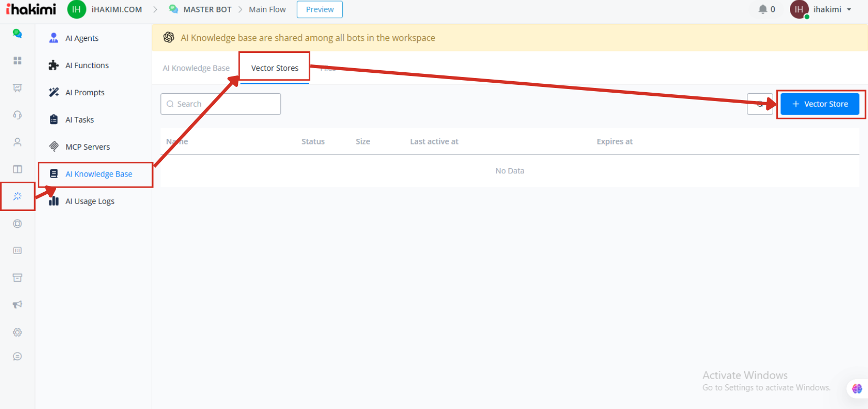Click the person contacts icon in the left rail

17,142
